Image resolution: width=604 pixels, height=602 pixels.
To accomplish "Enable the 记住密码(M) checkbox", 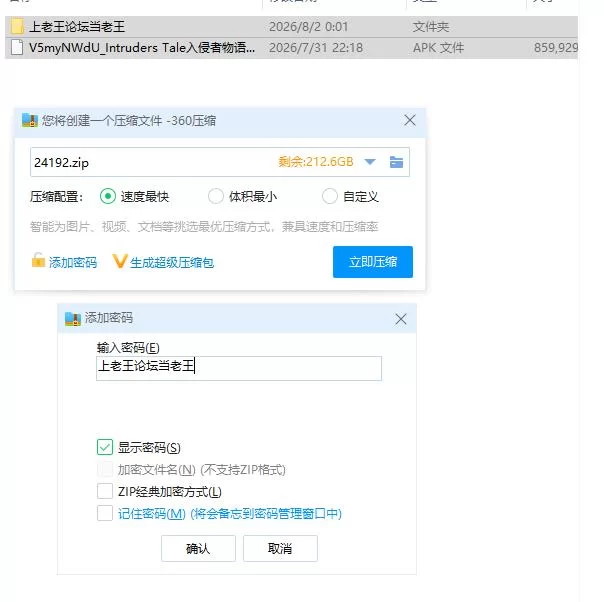I will (x=105, y=513).
